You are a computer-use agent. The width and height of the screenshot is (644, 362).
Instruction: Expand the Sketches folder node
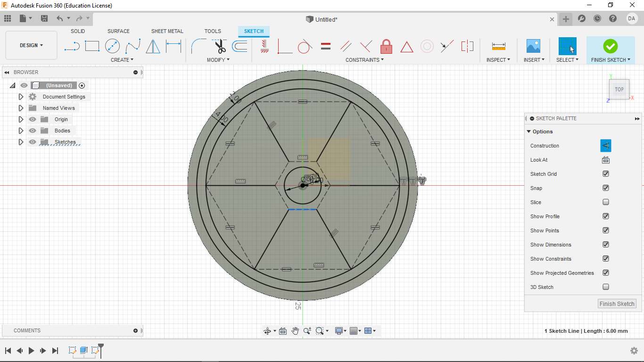pos(21,142)
